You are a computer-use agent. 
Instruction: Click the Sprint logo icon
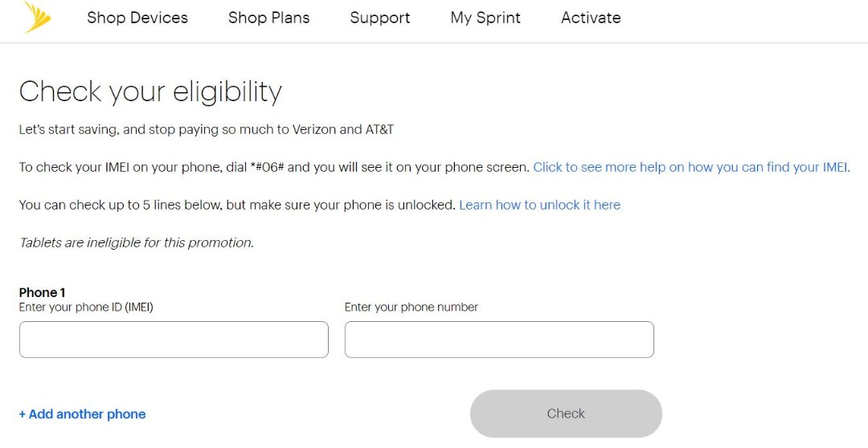[x=38, y=17]
